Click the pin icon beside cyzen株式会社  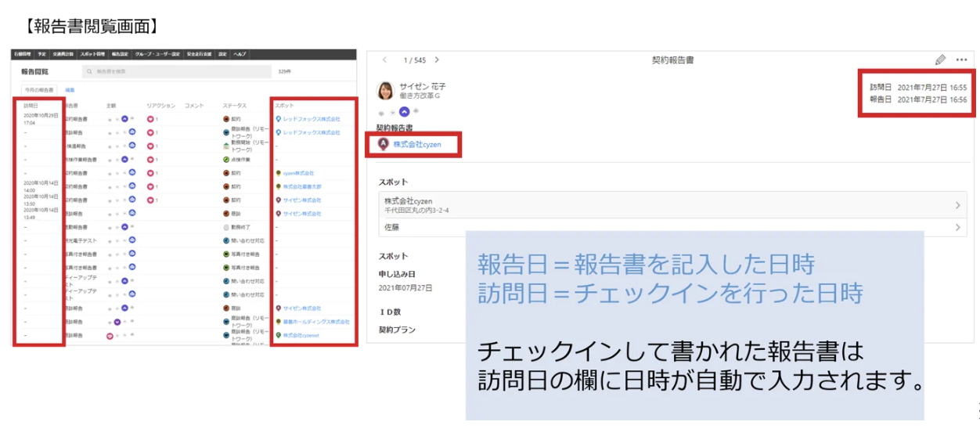[x=278, y=173]
